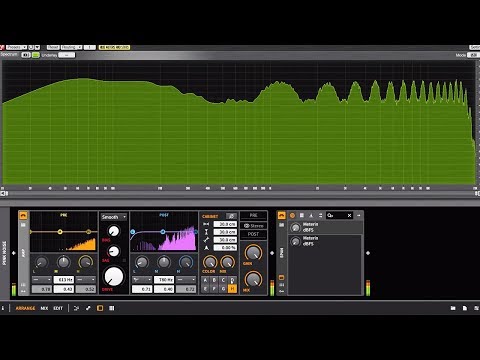
Task: Click the Pre EQ low Q value 0.78
Action: click(x=42, y=289)
